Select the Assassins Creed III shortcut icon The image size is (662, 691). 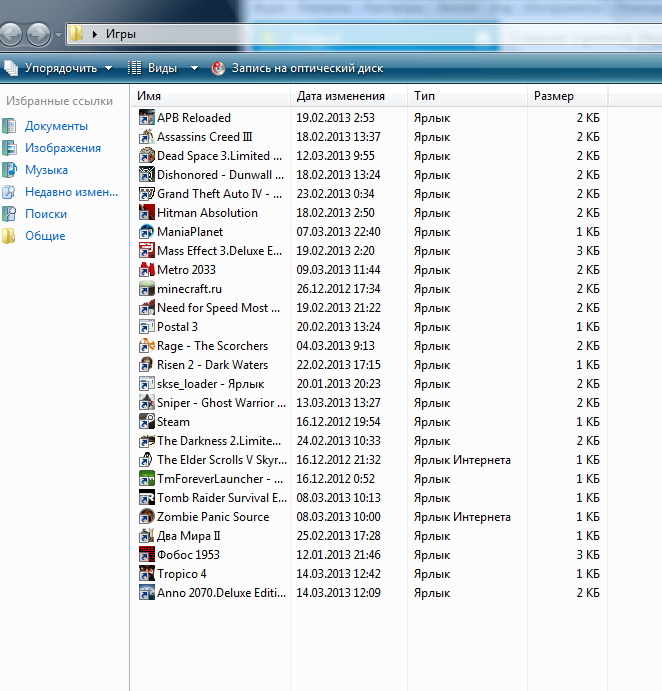click(x=146, y=137)
